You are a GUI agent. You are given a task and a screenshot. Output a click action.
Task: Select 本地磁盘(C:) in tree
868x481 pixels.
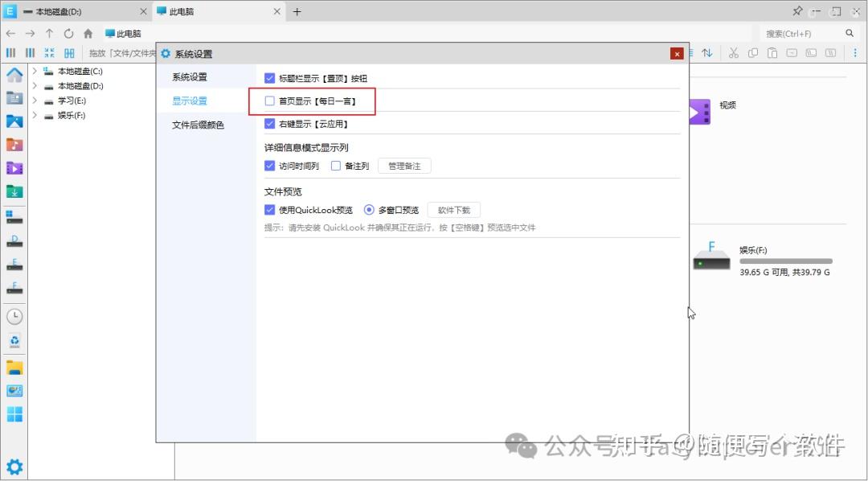pos(80,71)
